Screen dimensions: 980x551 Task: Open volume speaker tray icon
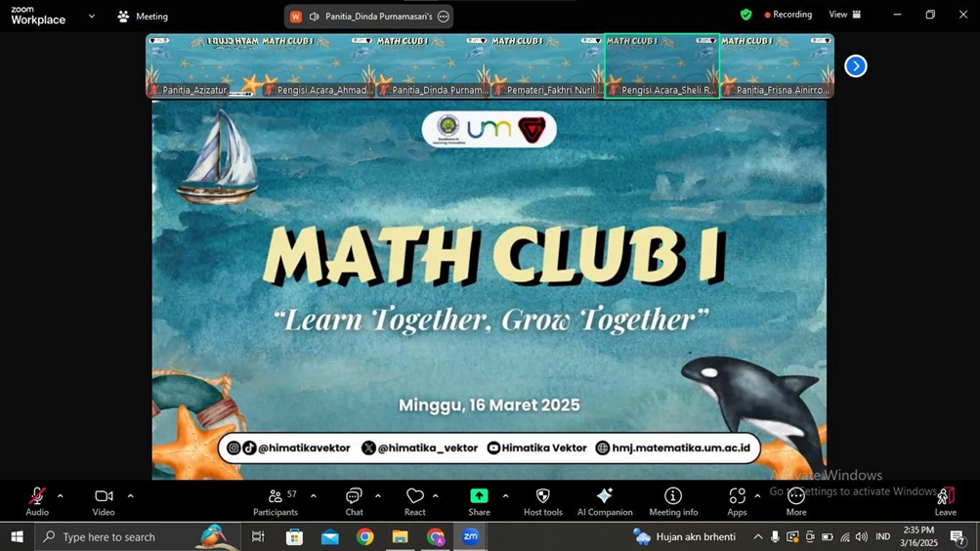[x=862, y=536]
